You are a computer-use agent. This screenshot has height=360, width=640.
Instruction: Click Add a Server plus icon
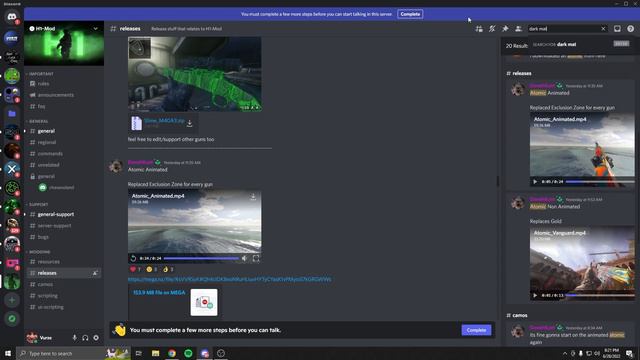coord(12,300)
